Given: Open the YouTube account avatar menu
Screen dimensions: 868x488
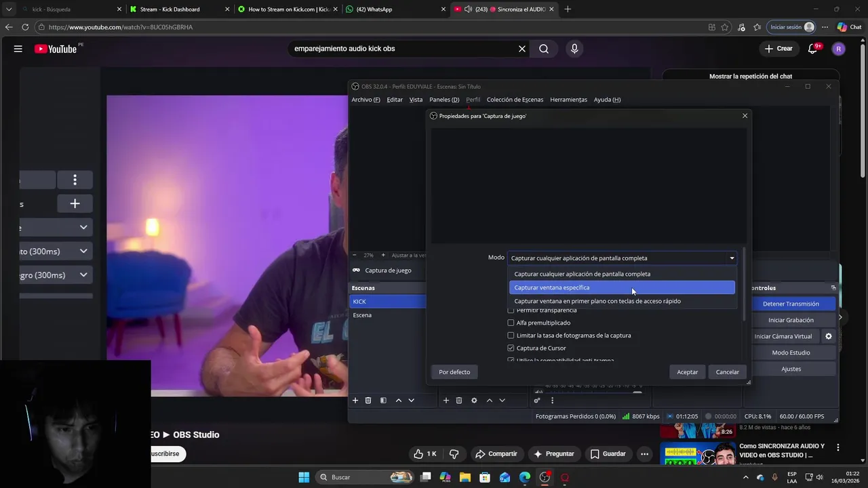Looking at the screenshot, I should pos(839,49).
